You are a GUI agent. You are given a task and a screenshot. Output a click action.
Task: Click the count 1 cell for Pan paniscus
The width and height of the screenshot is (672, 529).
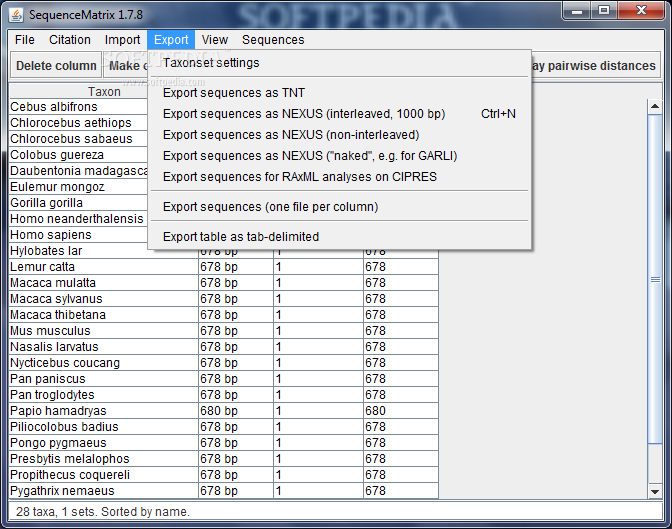[x=318, y=379]
